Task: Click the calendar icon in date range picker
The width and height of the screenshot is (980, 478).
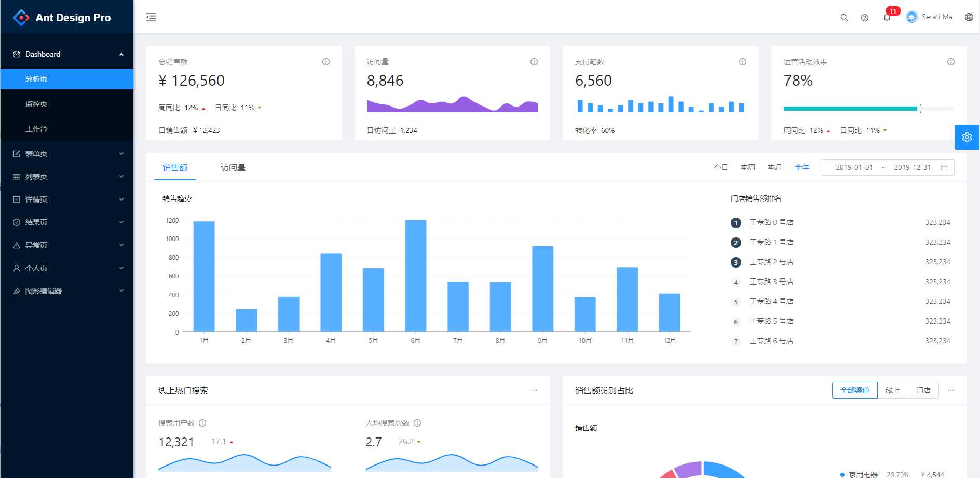Action: [944, 167]
